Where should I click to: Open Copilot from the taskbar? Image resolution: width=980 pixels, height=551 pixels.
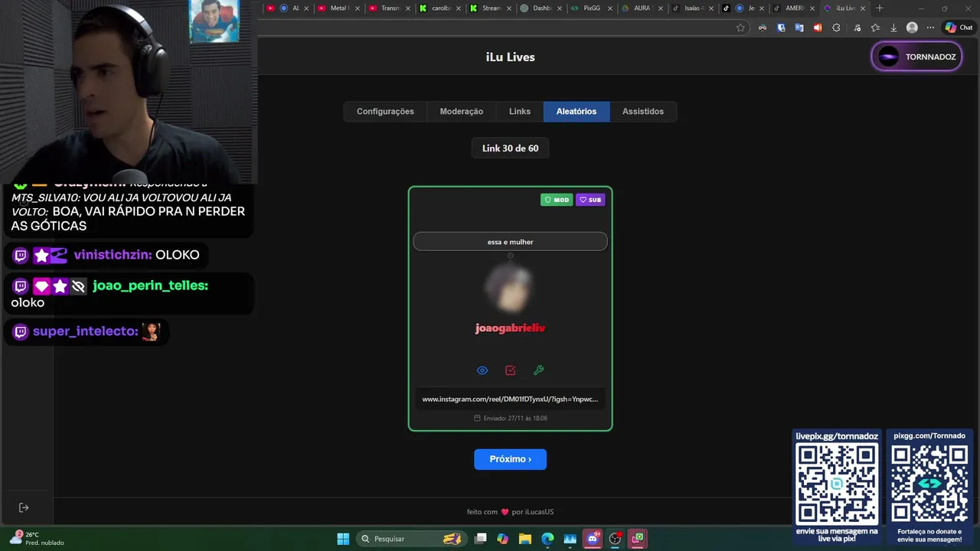503,539
